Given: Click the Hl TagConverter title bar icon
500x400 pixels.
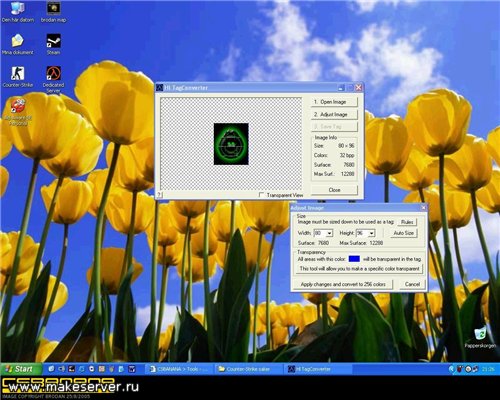Looking at the screenshot, I should [160, 88].
